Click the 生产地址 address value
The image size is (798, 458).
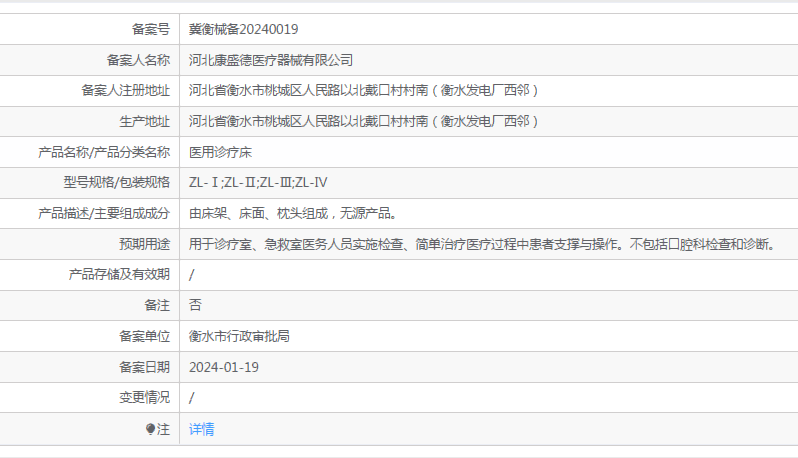pos(363,122)
